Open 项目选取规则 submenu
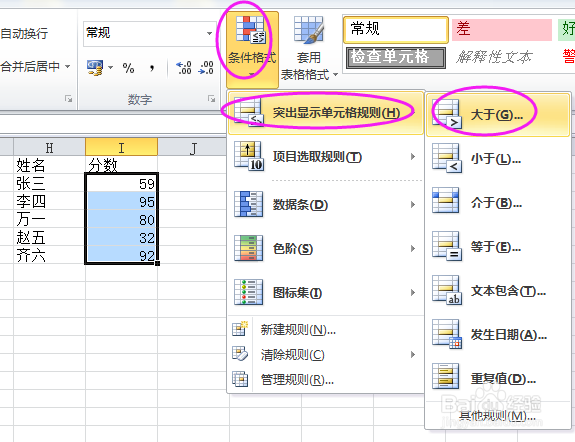Screen dimensions: 575x442 coord(326,157)
